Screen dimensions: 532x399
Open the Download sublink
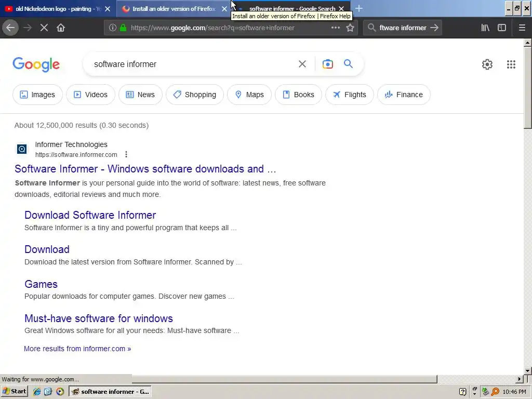(x=47, y=249)
